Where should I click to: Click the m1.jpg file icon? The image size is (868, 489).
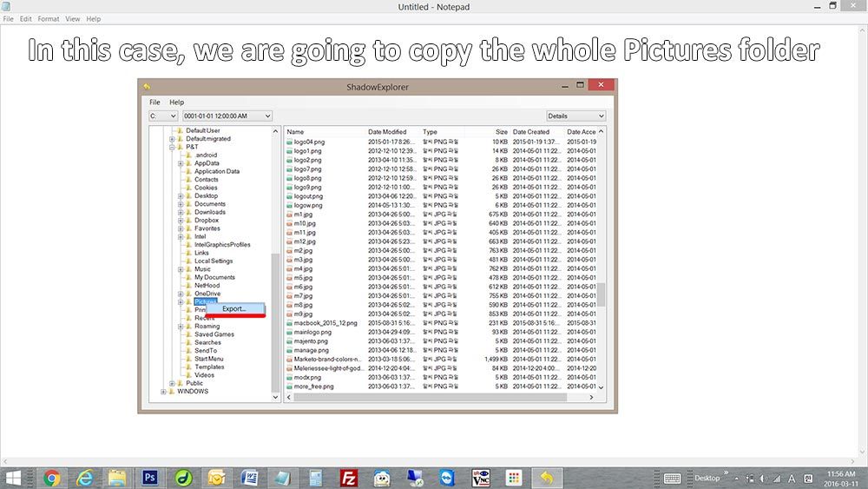click(x=290, y=215)
